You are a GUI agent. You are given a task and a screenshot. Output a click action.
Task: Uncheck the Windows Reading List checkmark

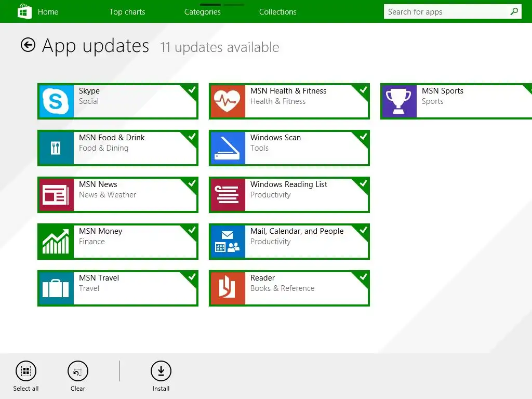click(363, 183)
